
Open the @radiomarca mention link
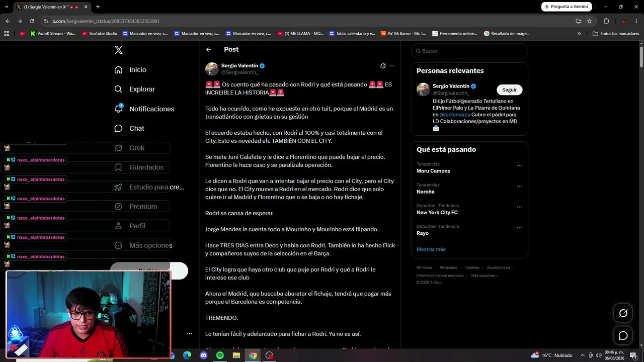[x=455, y=115]
